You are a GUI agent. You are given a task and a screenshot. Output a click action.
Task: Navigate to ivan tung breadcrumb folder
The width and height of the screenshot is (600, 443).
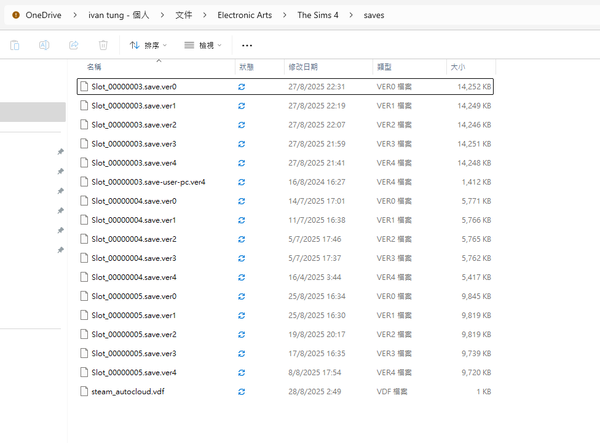pos(119,15)
